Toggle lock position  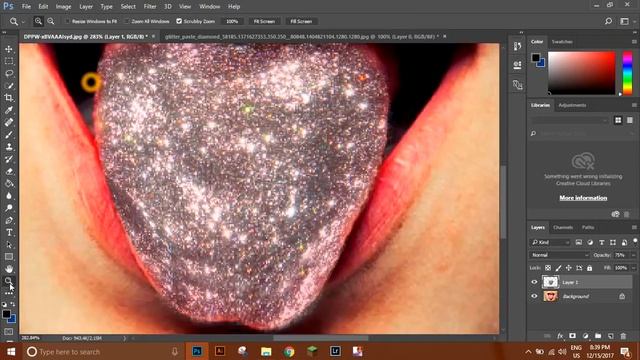coord(569,268)
